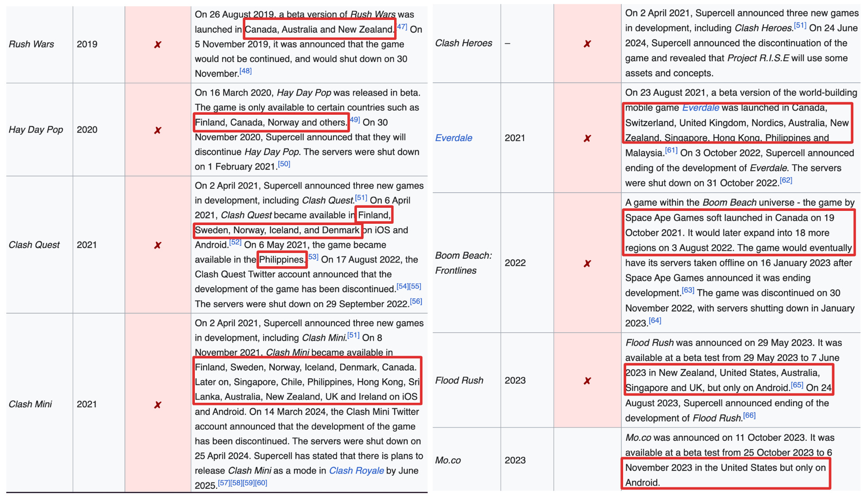Image resolution: width=868 pixels, height=498 pixels.
Task: Click year '2019' in Rush Wars row
Action: coord(87,44)
